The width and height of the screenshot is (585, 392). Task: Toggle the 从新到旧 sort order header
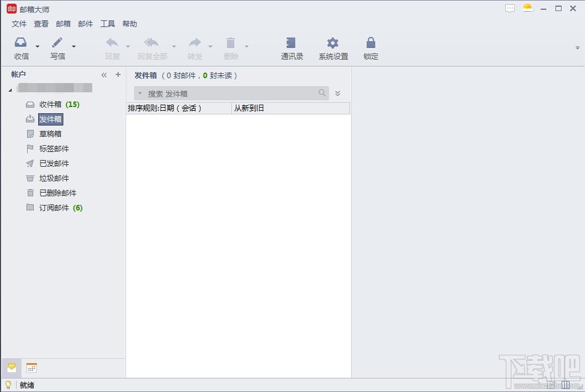tap(290, 108)
